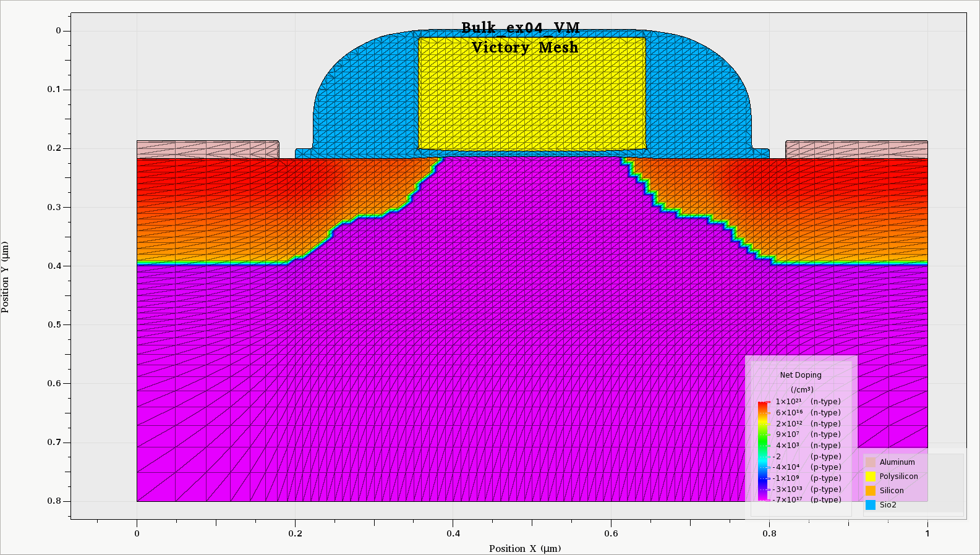The width and height of the screenshot is (980, 555).
Task: Click the right aluminum contact region
Action: point(856,150)
